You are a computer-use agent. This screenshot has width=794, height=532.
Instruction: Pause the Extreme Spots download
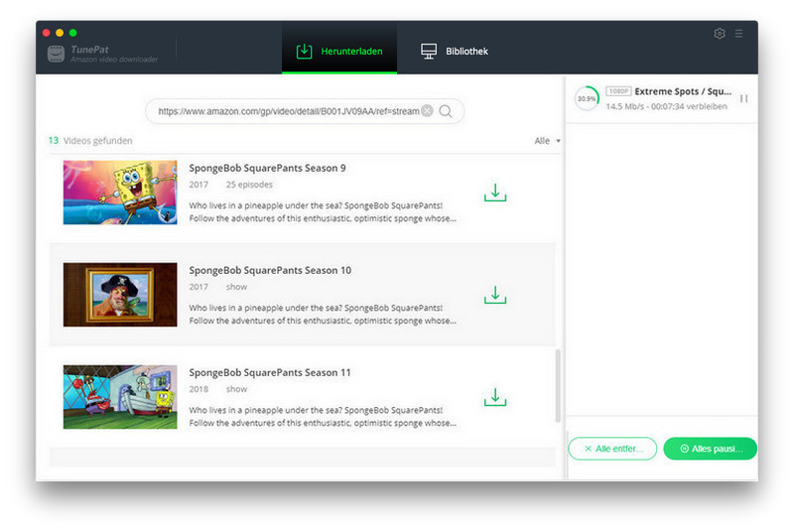click(743, 98)
